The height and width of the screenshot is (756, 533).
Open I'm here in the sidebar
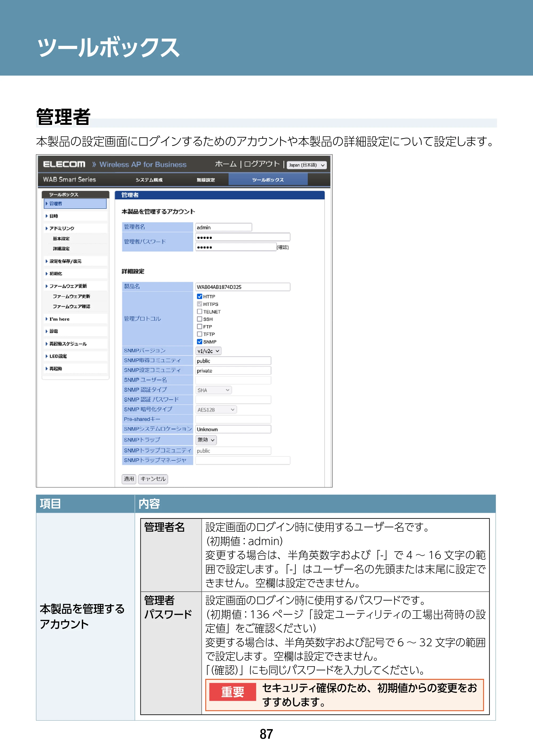75,319
